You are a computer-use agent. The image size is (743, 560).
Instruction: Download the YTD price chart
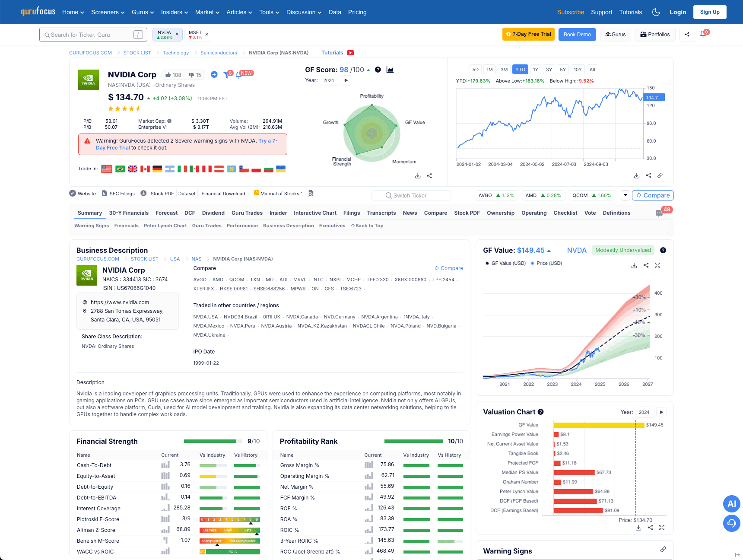point(637,175)
